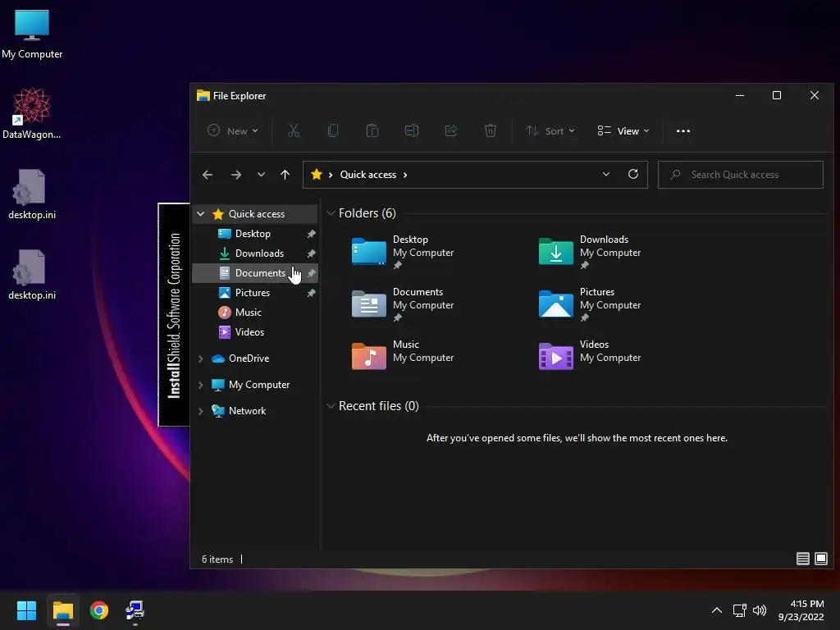Screen dimensions: 840x630
Task: Click the File Explorer taskbar icon
Action: [x=62, y=610]
